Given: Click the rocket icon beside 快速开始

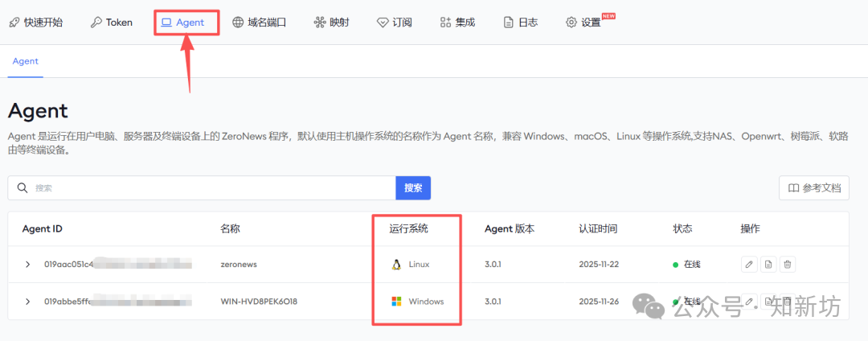Looking at the screenshot, I should [x=14, y=23].
